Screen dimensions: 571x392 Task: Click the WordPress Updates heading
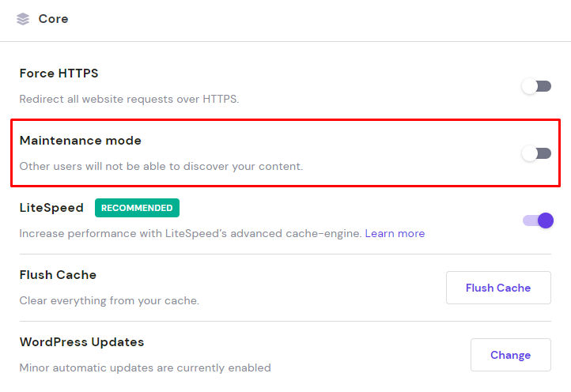click(x=81, y=342)
